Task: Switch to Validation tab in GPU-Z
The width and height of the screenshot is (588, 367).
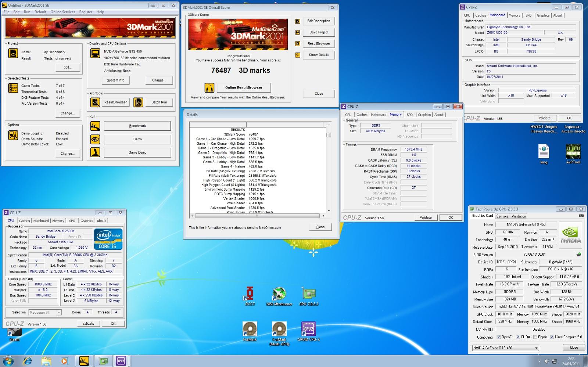Action: (519, 216)
